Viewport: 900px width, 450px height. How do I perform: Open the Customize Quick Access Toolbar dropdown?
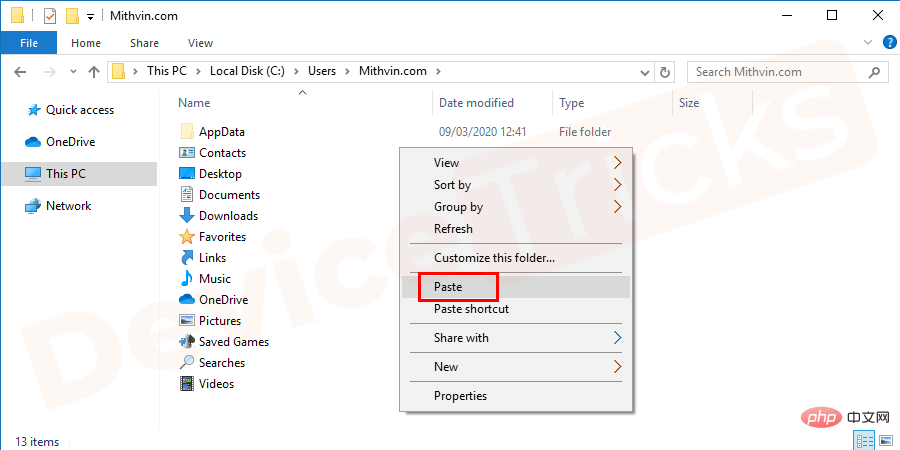coord(90,17)
